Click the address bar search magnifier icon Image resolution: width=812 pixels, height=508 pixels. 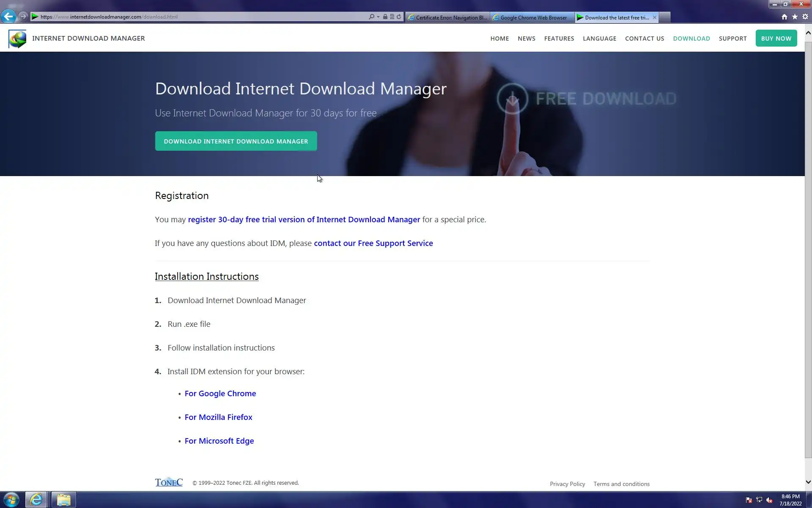371,17
